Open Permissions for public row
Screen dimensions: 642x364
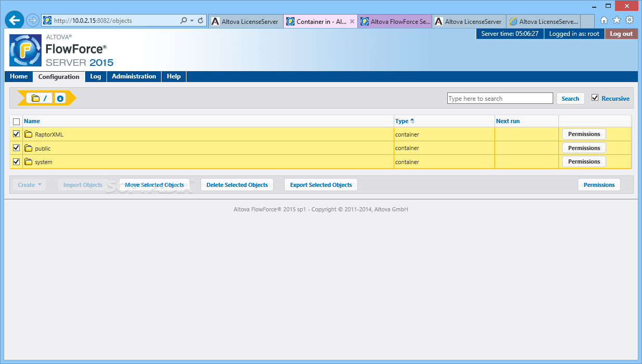(584, 148)
